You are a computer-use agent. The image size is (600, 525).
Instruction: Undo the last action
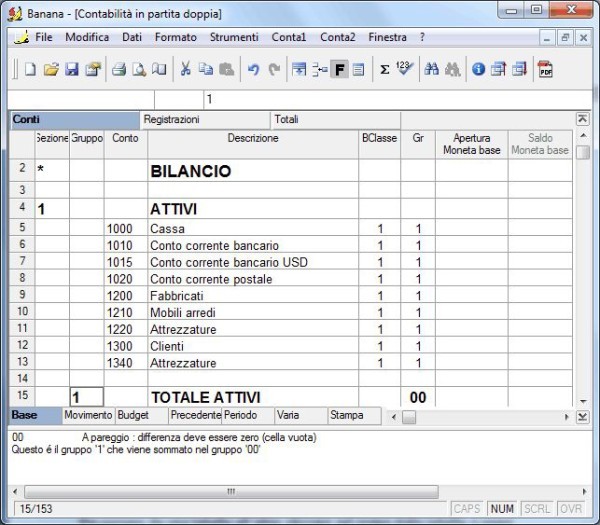coord(253,70)
